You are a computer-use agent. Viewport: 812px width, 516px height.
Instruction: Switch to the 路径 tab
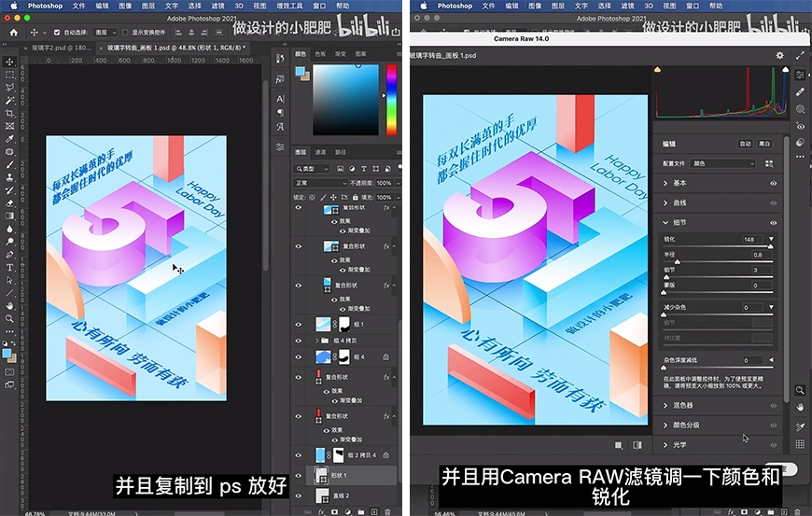coord(341,152)
